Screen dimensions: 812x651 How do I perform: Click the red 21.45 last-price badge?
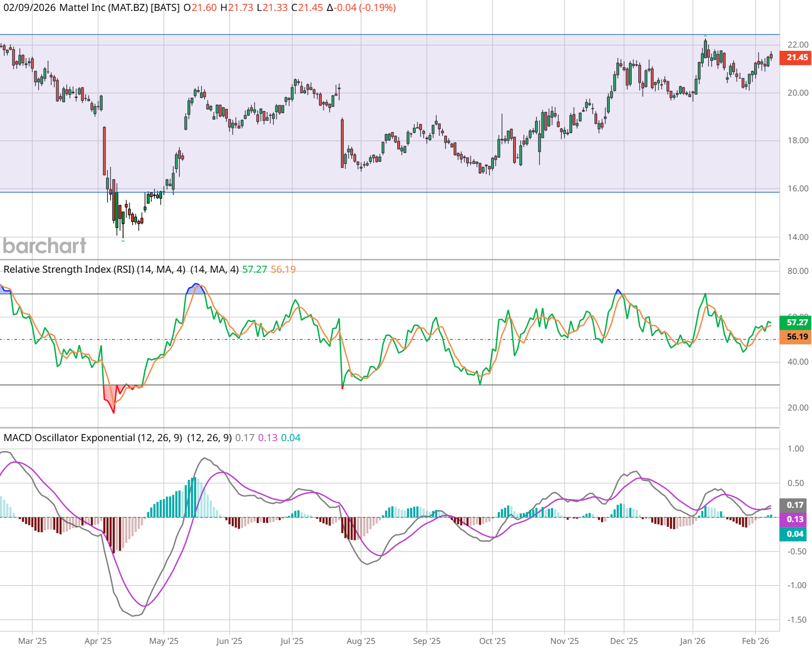tap(796, 57)
